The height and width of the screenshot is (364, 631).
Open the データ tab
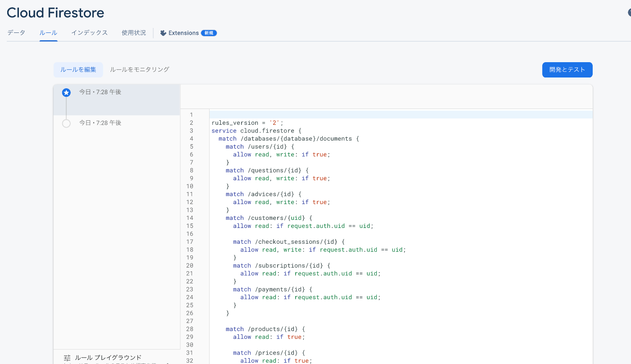tap(16, 33)
